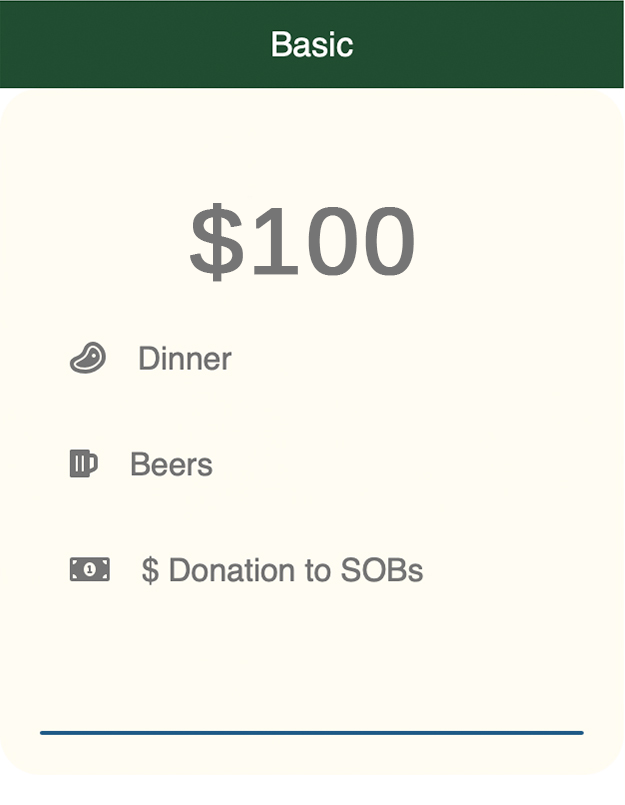Select the Basic plan header title
The width and height of the screenshot is (625, 805).
point(311,44)
